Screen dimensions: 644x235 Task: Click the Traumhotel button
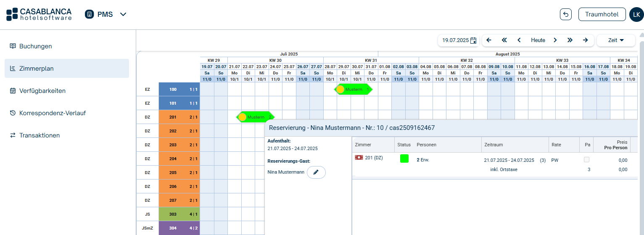pyautogui.click(x=602, y=14)
